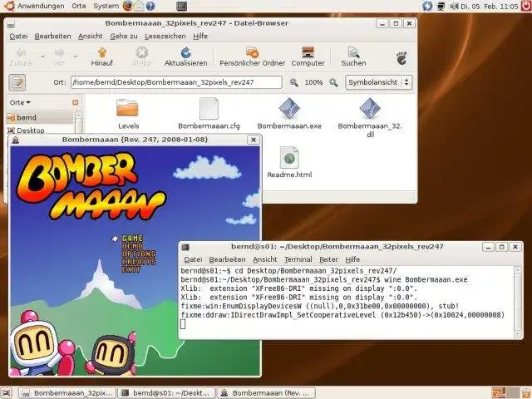This screenshot has width=532, height=399.
Task: Select the Bombermaaan.cfg file icon
Action: coord(209,108)
